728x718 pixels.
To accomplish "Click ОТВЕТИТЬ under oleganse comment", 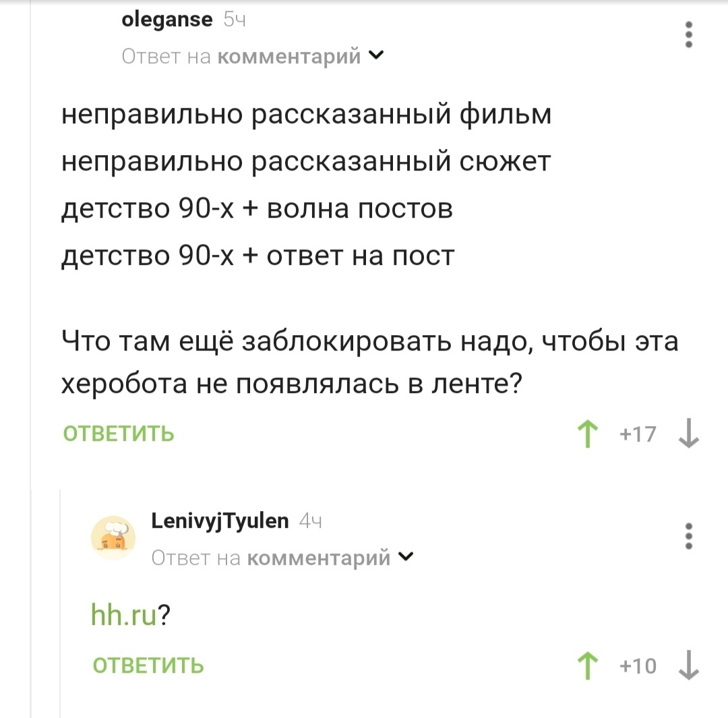I will click(119, 433).
